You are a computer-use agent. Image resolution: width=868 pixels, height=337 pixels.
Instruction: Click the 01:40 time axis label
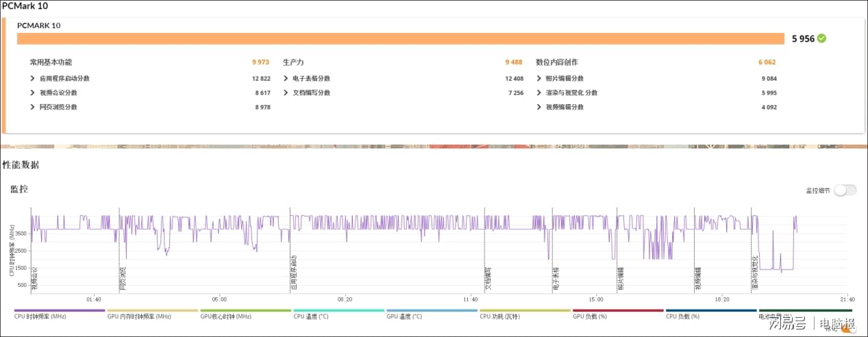click(x=93, y=299)
